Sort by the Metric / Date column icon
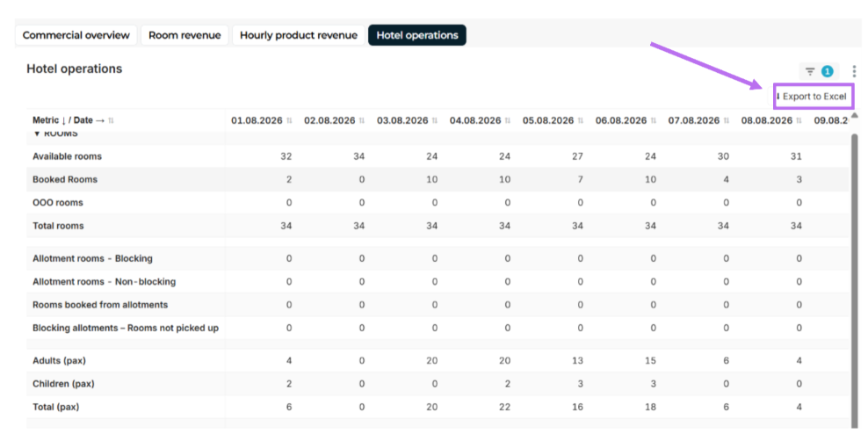 112,120
